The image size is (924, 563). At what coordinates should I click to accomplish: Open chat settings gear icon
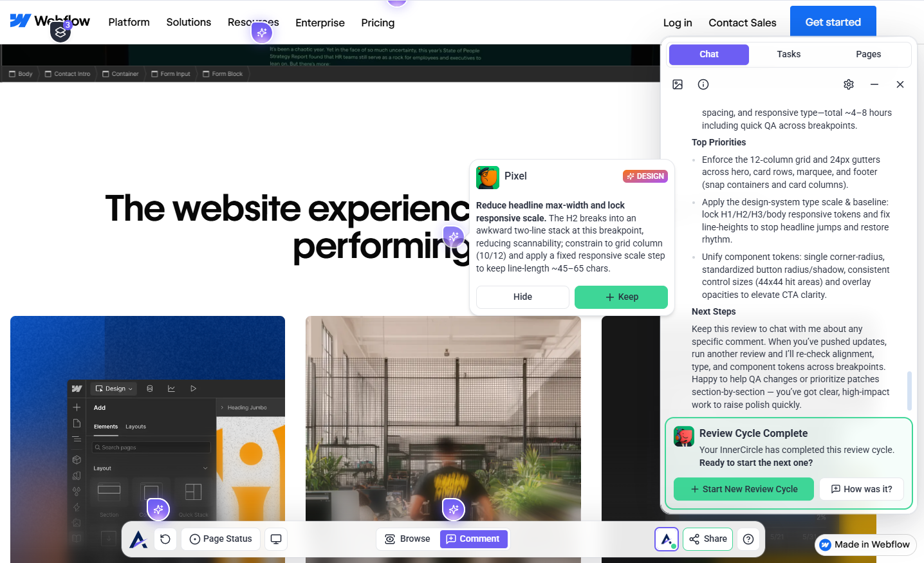pos(849,84)
